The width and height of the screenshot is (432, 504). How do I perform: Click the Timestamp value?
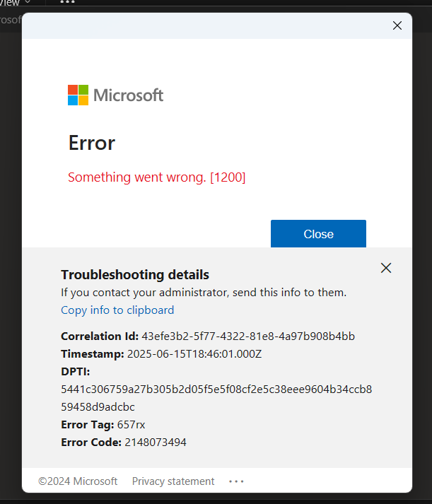(194, 354)
